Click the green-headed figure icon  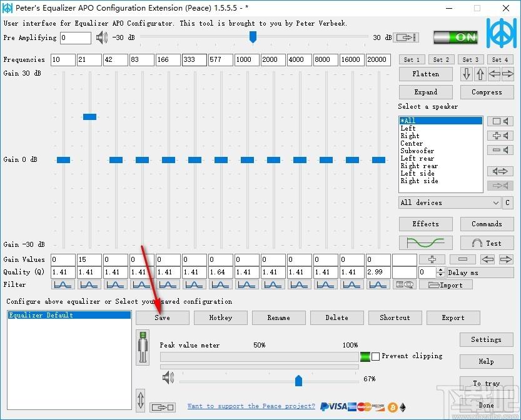click(x=143, y=347)
